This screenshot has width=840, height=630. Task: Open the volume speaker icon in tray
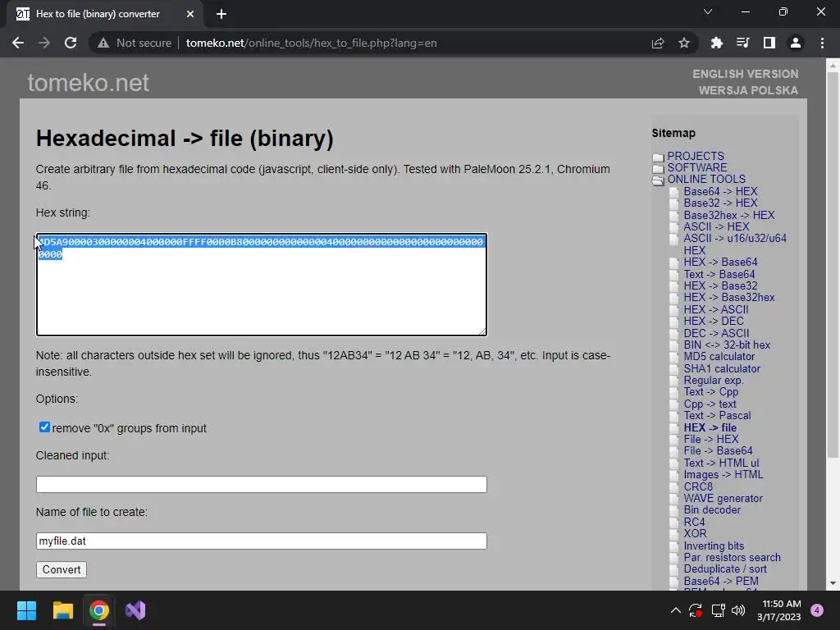pyautogui.click(x=738, y=610)
